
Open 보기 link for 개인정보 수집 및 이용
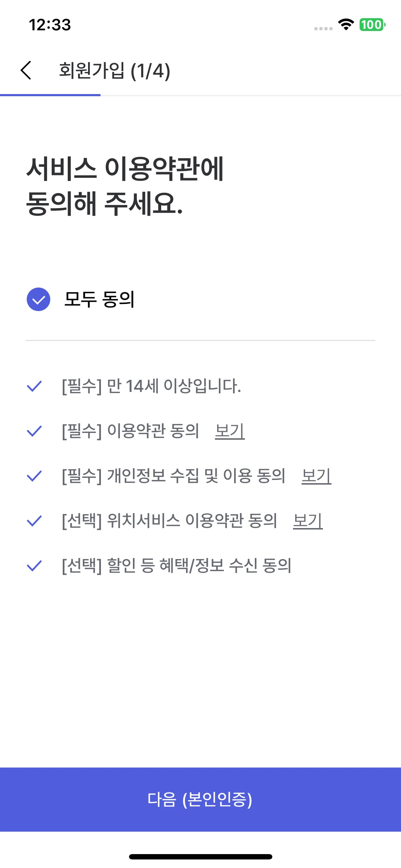tap(317, 476)
